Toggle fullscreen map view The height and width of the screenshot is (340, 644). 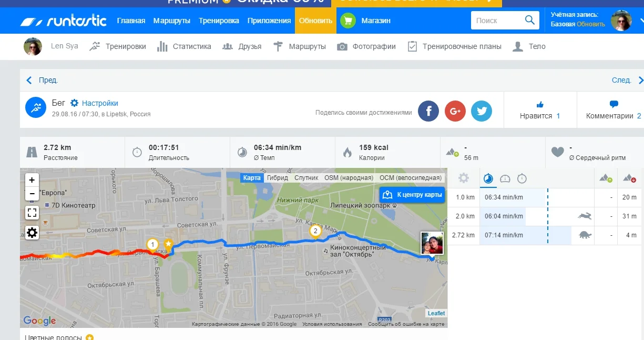click(32, 213)
